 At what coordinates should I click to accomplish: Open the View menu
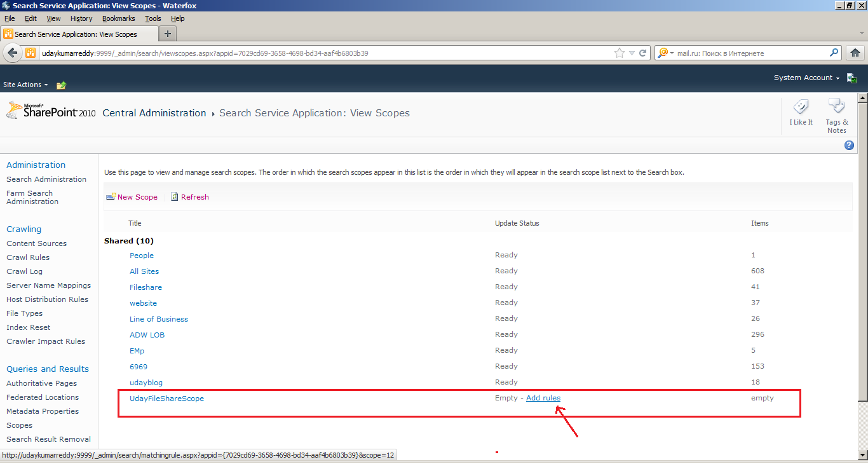pos(53,18)
